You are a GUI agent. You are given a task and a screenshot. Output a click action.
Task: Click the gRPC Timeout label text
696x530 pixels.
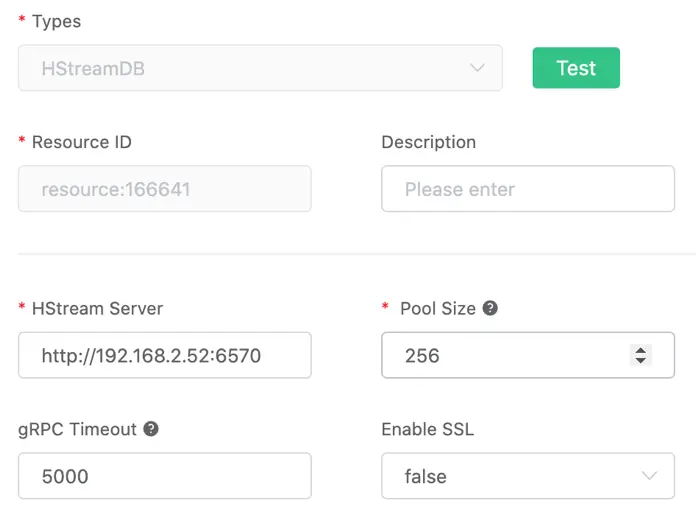[x=77, y=429]
